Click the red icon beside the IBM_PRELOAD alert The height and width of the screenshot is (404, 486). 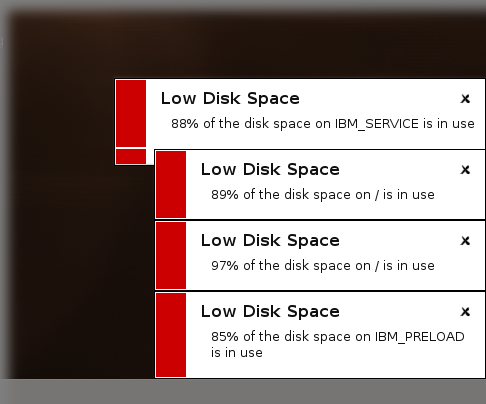click(x=171, y=335)
